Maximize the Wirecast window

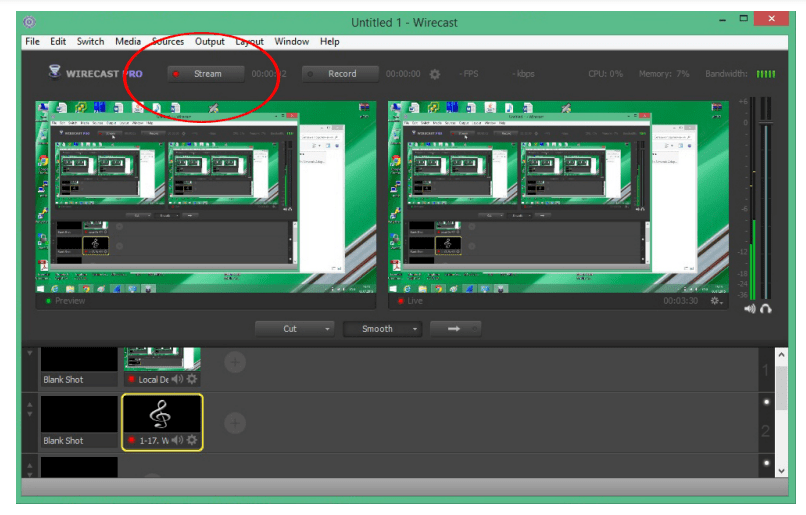(743, 19)
